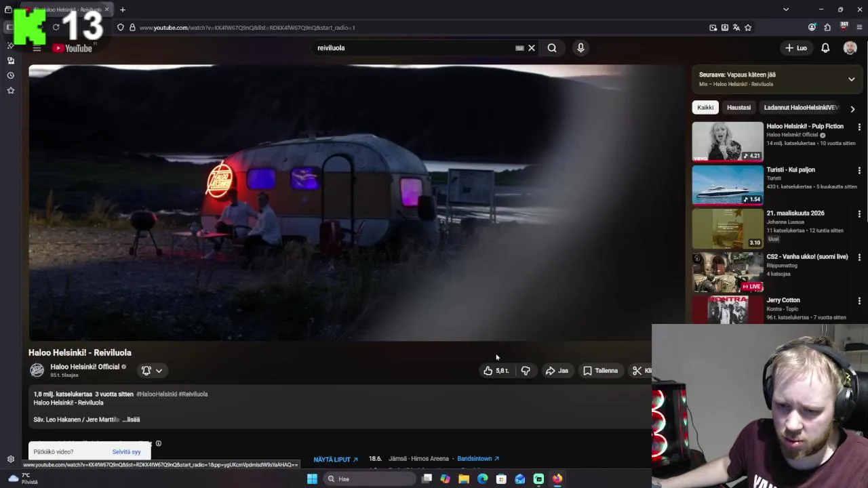The height and width of the screenshot is (488, 868).
Task: Click the #HalooHelsinki hashtag
Action: (157, 394)
